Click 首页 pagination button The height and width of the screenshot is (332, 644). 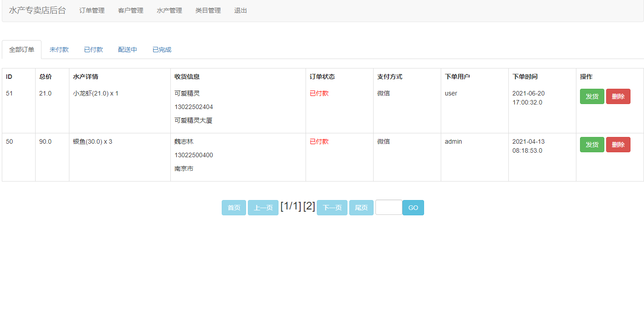(233, 207)
